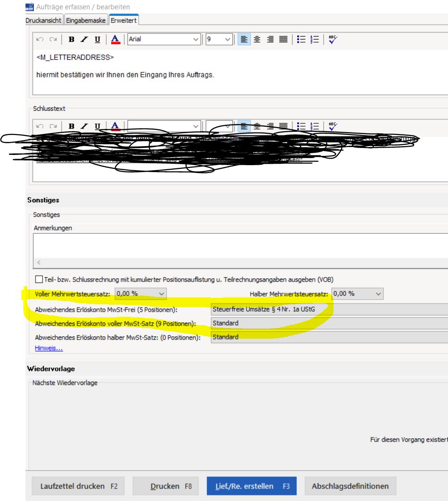Open Abschlagsdefinitionen
Image resolution: width=448 pixels, height=501 pixels.
tap(351, 486)
